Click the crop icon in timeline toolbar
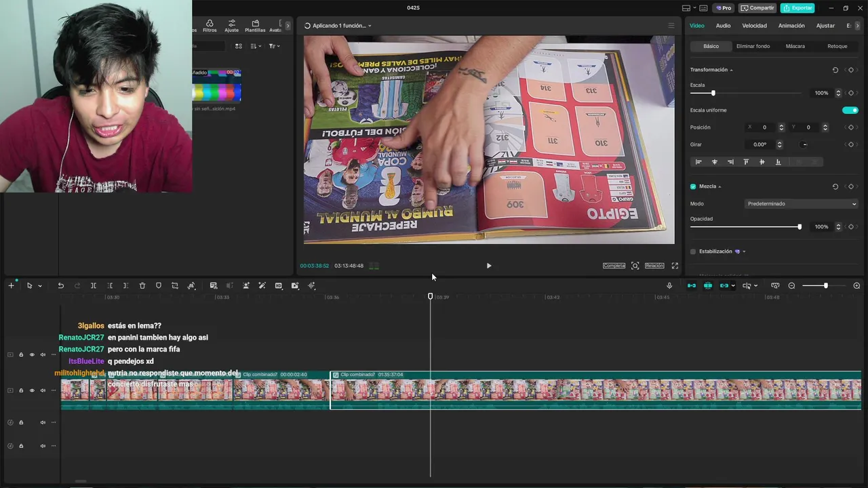The image size is (868, 488). (x=175, y=285)
